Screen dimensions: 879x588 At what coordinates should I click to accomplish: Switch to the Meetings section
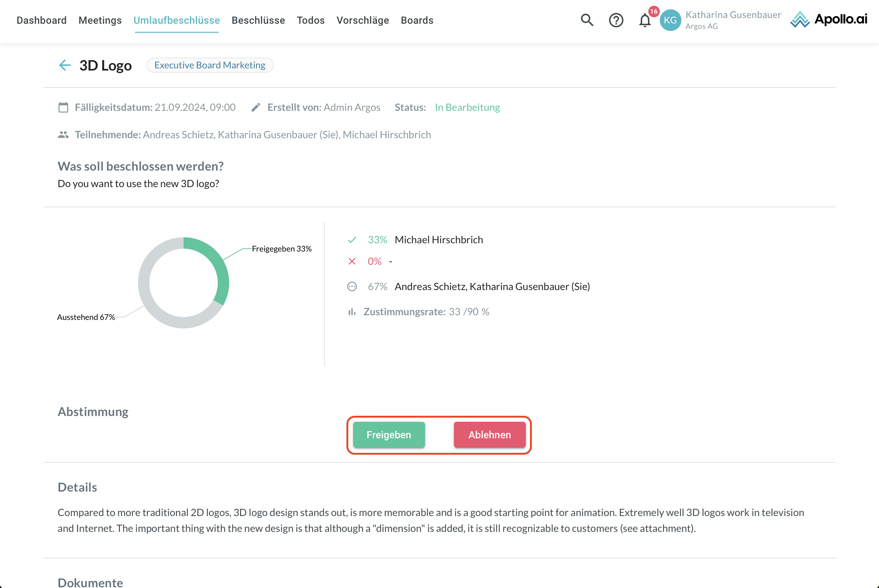coord(100,20)
